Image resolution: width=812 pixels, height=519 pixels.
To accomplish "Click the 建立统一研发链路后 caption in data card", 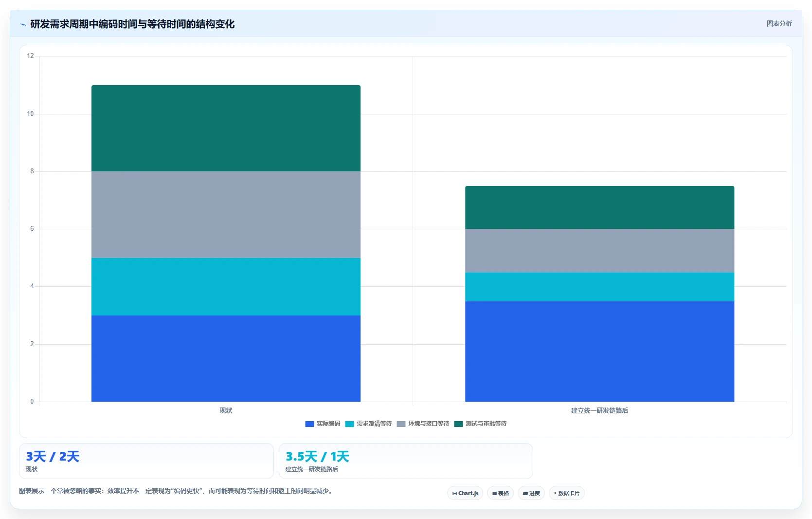I will pos(311,469).
